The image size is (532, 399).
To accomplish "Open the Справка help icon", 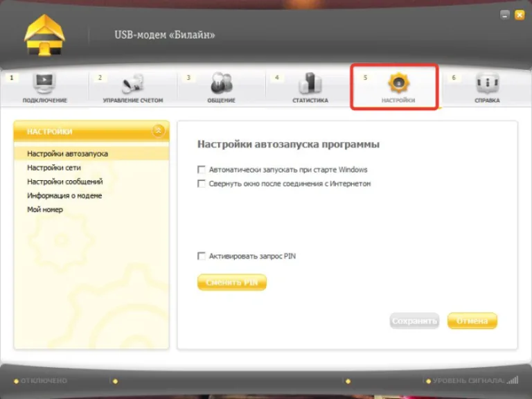I will (487, 83).
